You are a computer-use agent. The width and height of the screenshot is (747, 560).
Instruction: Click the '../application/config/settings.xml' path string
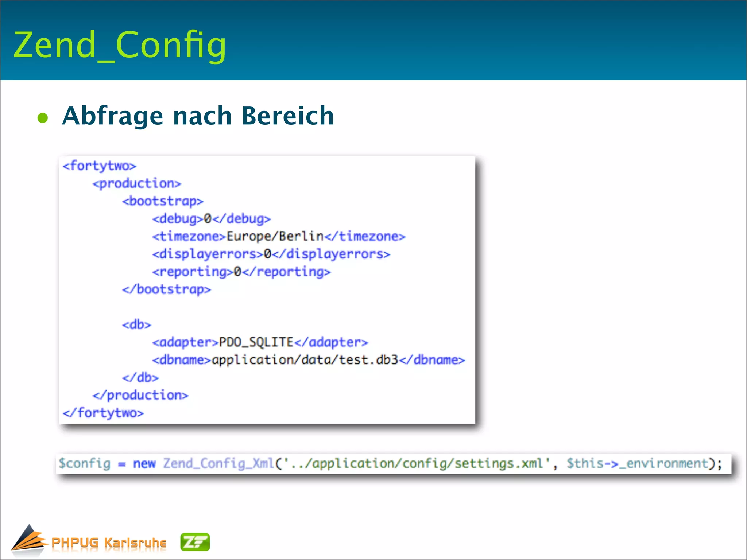coord(417,464)
